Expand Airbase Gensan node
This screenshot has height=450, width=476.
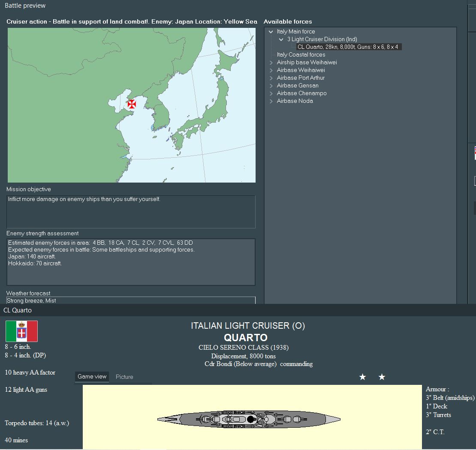tap(271, 86)
